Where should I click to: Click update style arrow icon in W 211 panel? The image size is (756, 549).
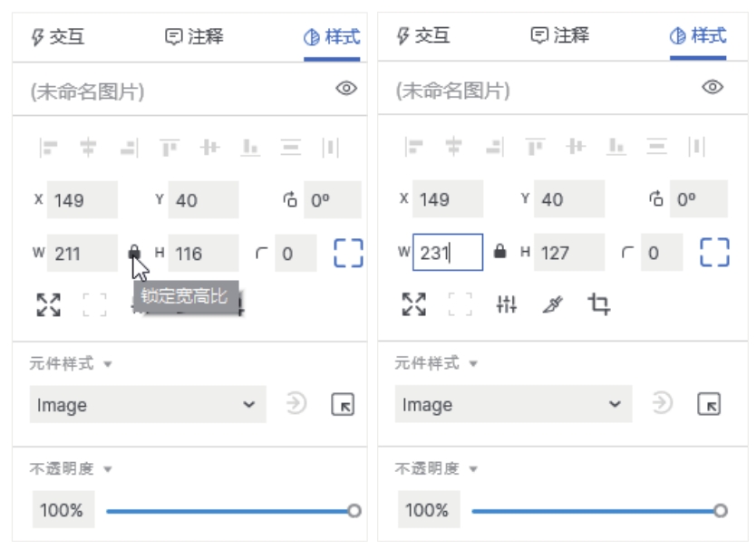pos(296,405)
